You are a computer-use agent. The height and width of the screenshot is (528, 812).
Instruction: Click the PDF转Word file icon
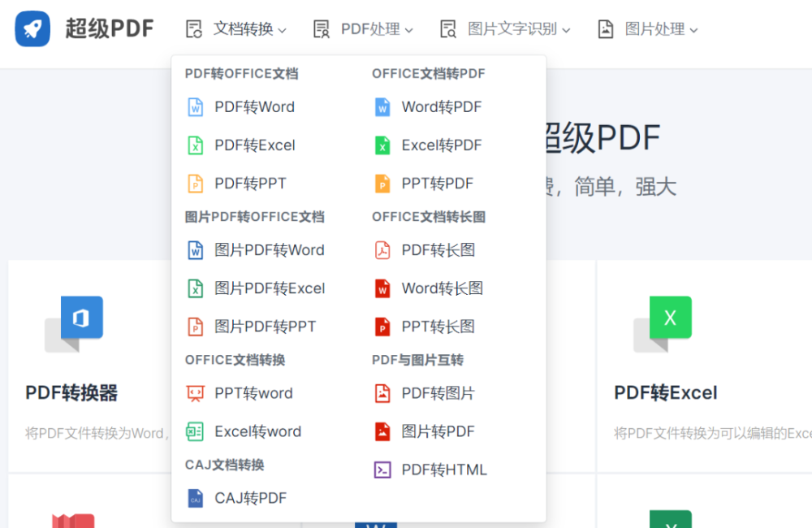(x=195, y=107)
